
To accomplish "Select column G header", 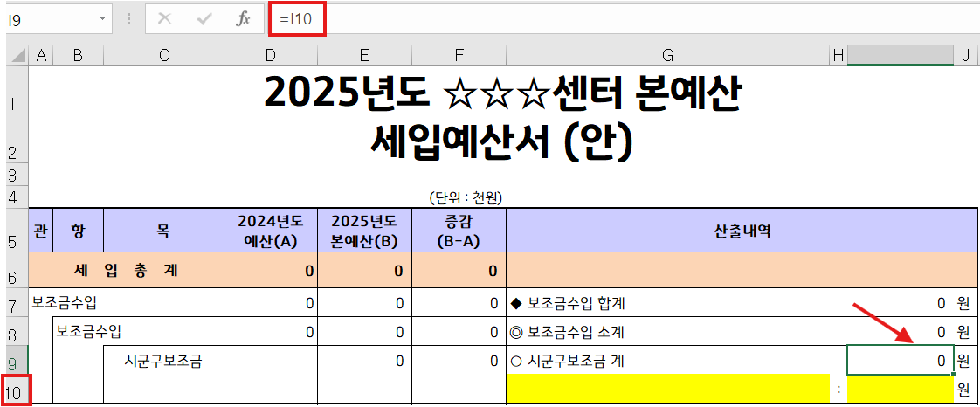I will click(x=667, y=56).
